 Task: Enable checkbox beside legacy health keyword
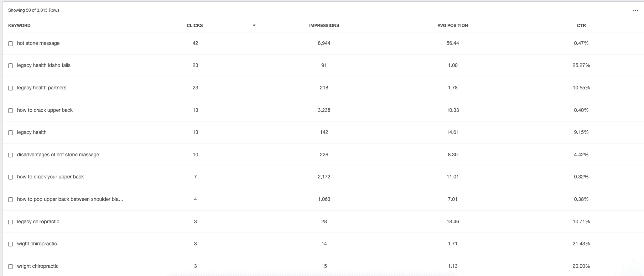[10, 132]
